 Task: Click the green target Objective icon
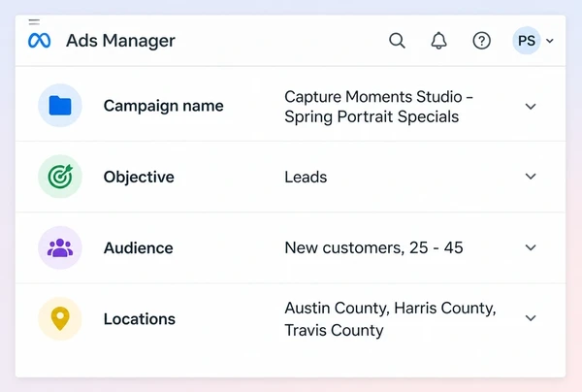click(60, 177)
